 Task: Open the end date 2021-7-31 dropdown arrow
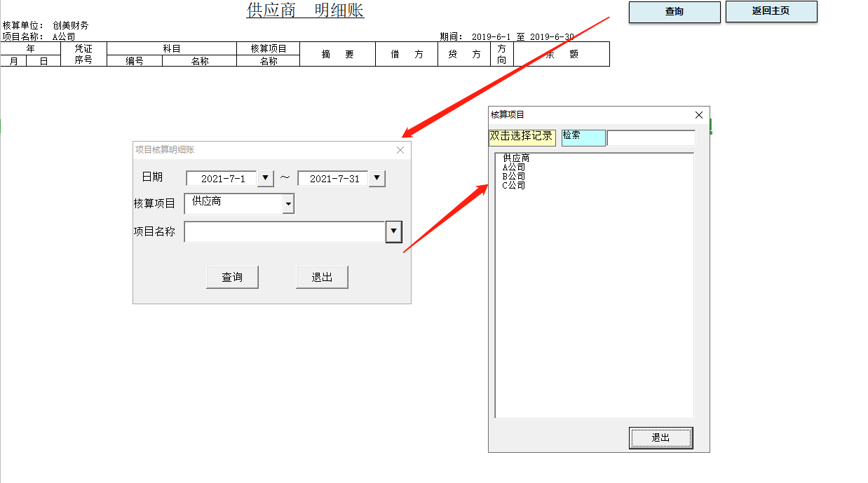pyautogui.click(x=377, y=178)
